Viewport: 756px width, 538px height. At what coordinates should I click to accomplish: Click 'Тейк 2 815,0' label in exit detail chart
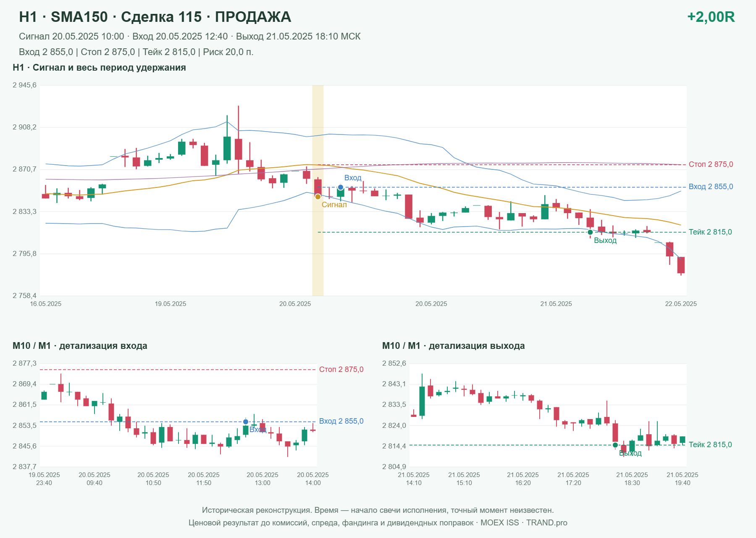pos(710,445)
